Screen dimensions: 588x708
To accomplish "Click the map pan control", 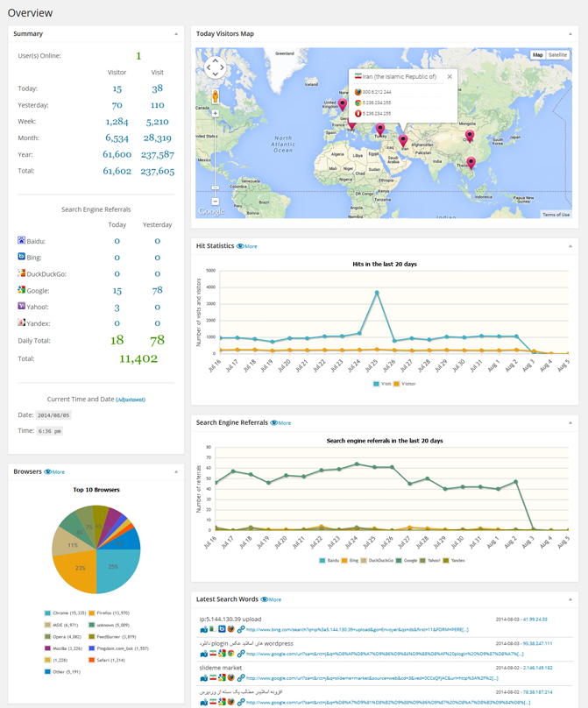I will pos(215,68).
